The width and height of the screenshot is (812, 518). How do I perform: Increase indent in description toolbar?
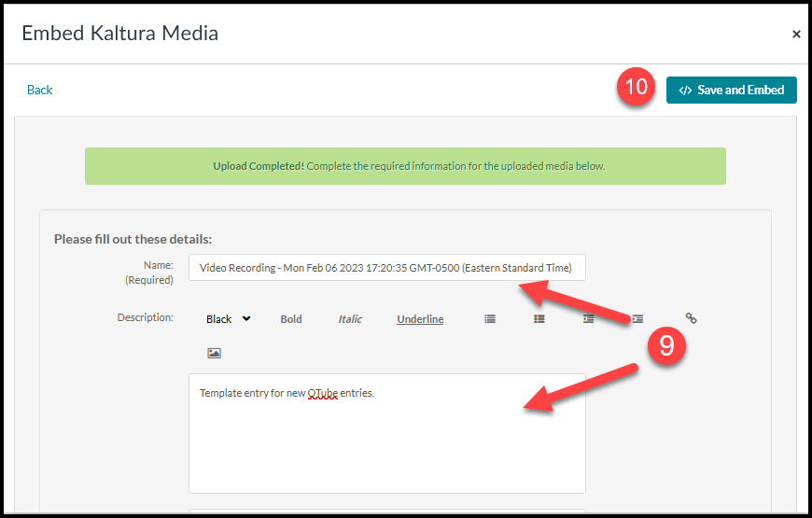(637, 319)
